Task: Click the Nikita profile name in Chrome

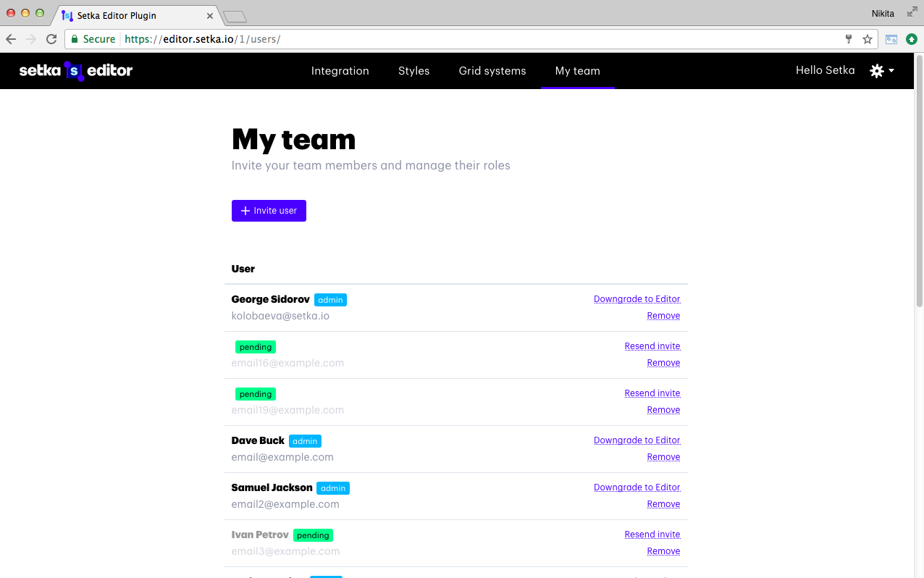Action: (x=883, y=13)
